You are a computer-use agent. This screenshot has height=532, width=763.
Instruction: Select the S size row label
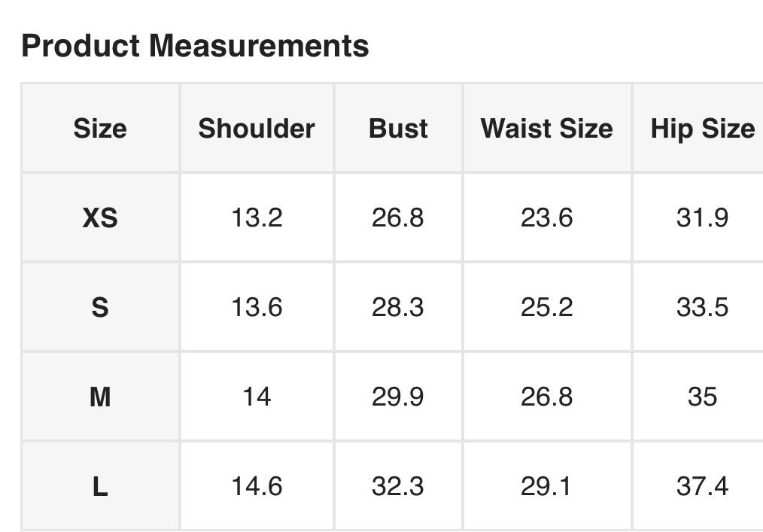coord(100,307)
